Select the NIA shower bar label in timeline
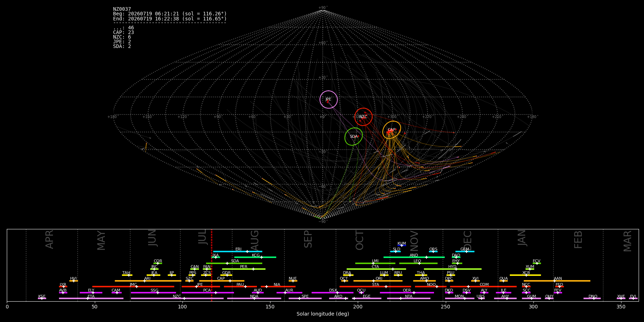Viewport: 644px width, 322px height. [x=277, y=285]
